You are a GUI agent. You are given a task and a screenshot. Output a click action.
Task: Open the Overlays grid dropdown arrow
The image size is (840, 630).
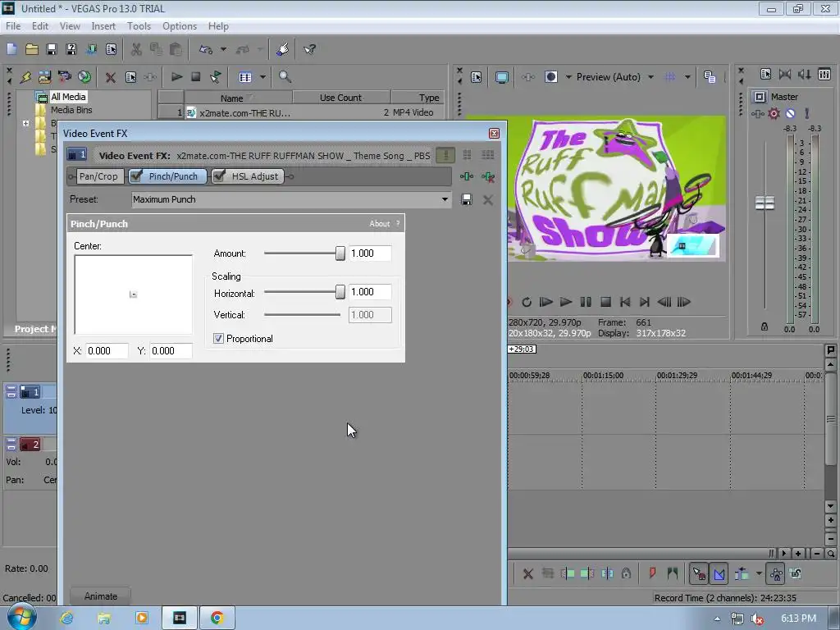687,77
